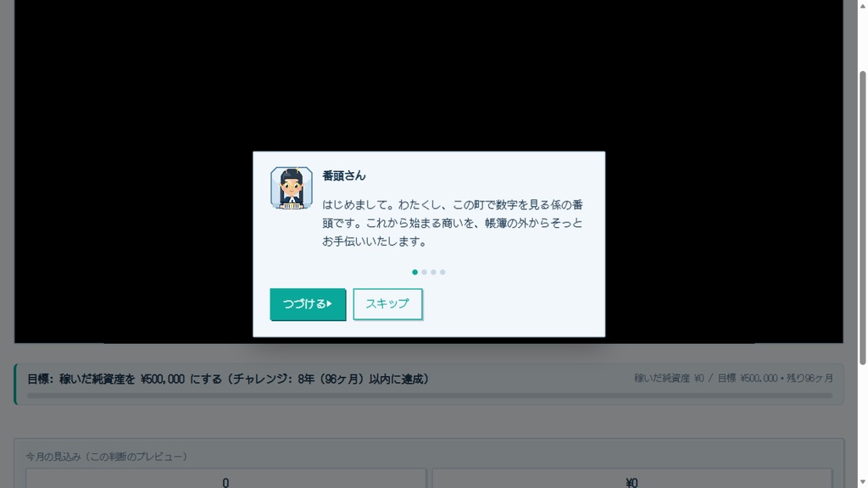Click the 残り96ヶ月 status text
The image size is (868, 488).
810,379
